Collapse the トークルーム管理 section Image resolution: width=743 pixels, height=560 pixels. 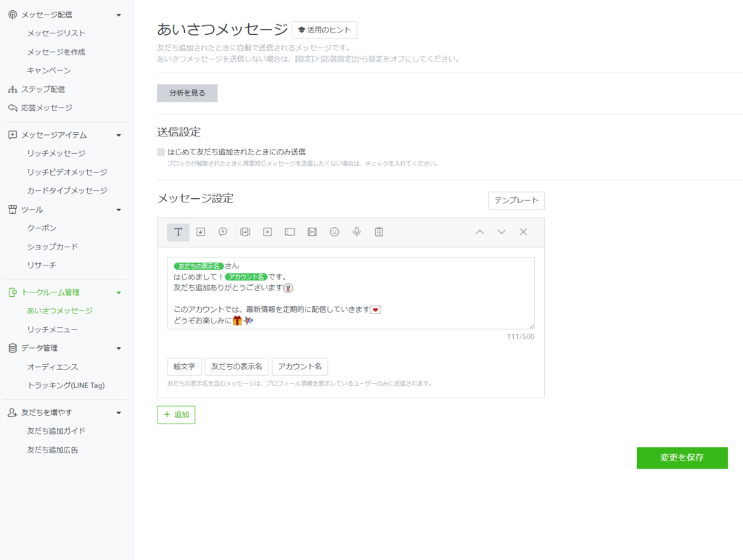pos(119,292)
